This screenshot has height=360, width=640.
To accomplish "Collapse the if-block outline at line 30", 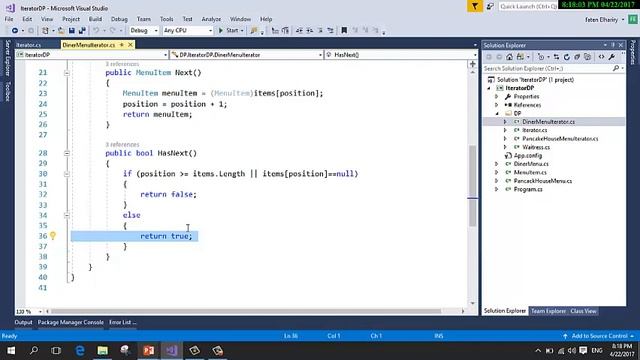I will (67, 174).
